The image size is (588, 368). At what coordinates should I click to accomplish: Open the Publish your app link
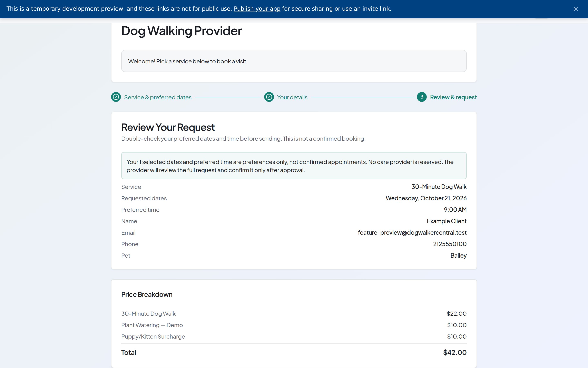pos(257,9)
